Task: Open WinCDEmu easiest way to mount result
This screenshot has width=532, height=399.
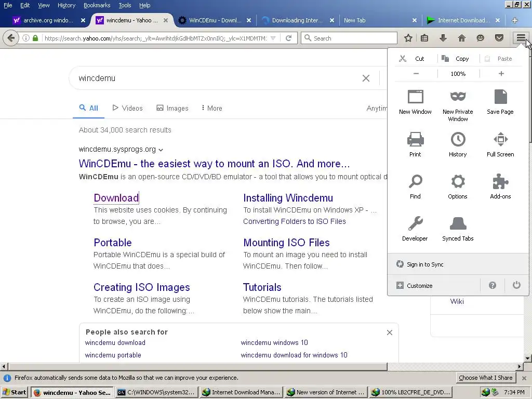Action: [214, 164]
